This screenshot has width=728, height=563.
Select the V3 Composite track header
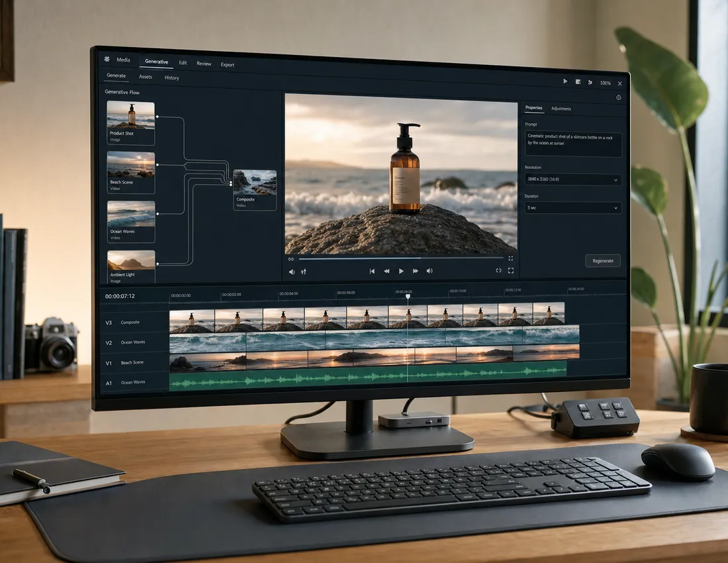[x=134, y=322]
